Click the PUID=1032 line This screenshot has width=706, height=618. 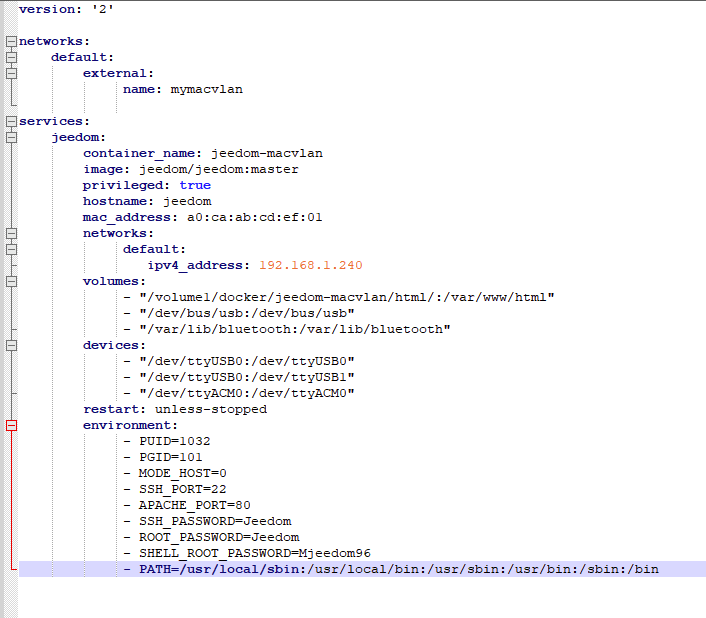pos(167,441)
